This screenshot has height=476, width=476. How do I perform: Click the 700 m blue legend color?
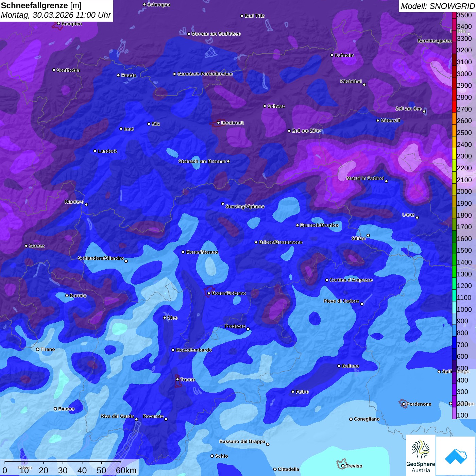click(454, 342)
